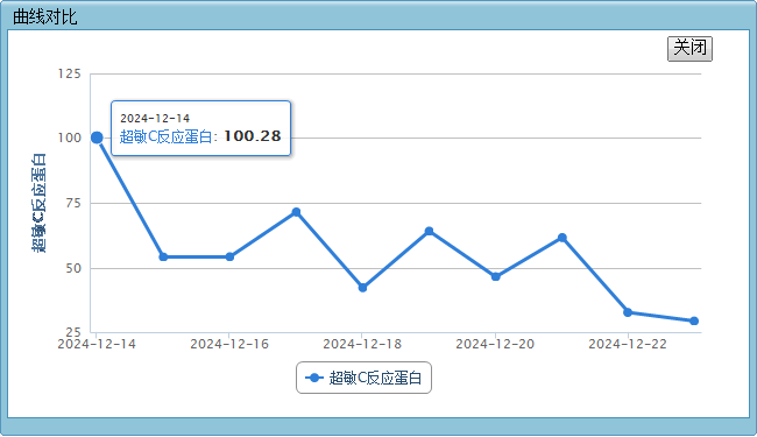Viewport: 757px width, 437px height.
Task: Click the 关闭 button
Action: pos(690,48)
